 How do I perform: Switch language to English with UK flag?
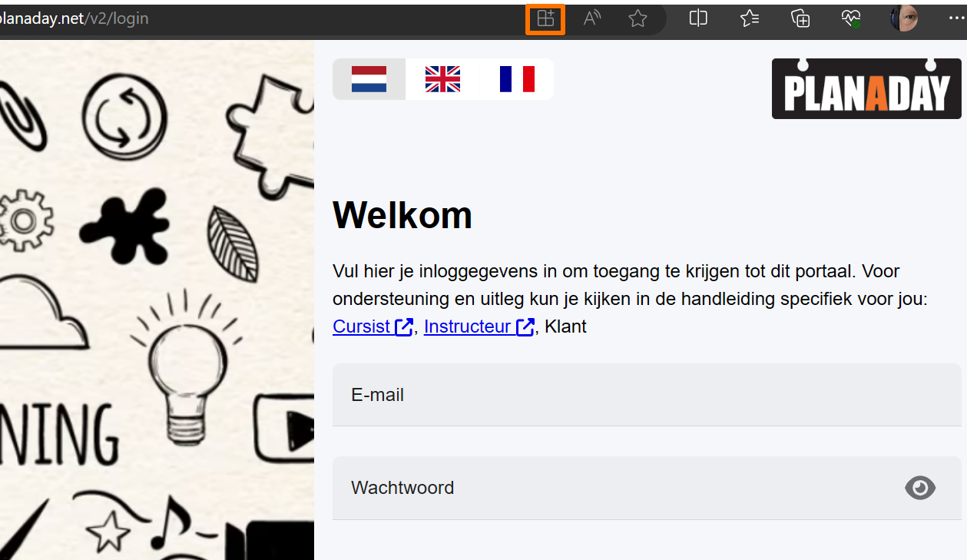442,79
